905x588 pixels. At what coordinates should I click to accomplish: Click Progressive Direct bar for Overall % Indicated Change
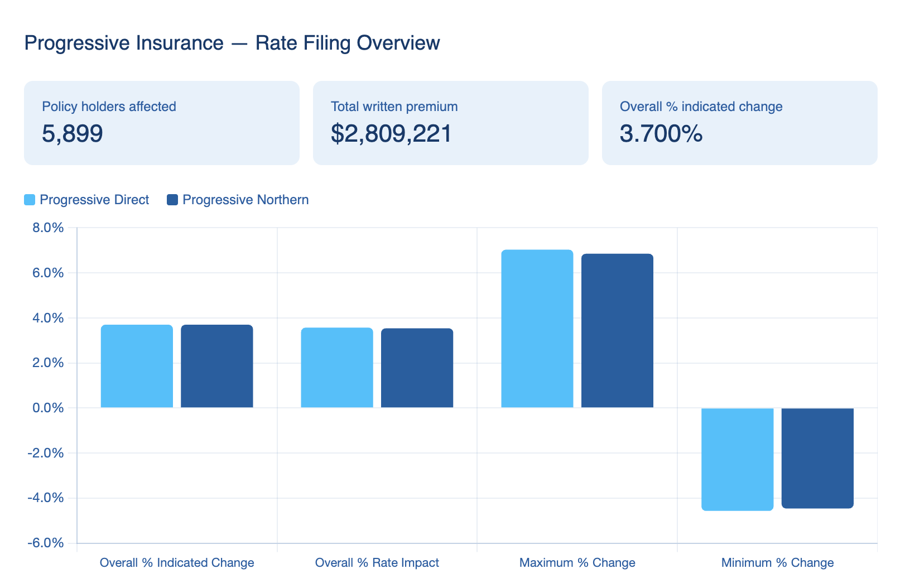click(x=137, y=367)
